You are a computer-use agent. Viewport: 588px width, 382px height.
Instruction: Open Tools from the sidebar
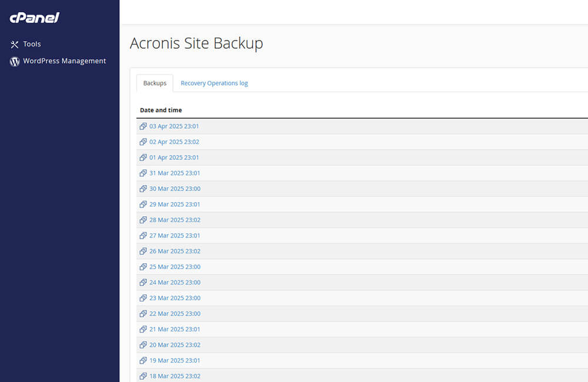(32, 44)
